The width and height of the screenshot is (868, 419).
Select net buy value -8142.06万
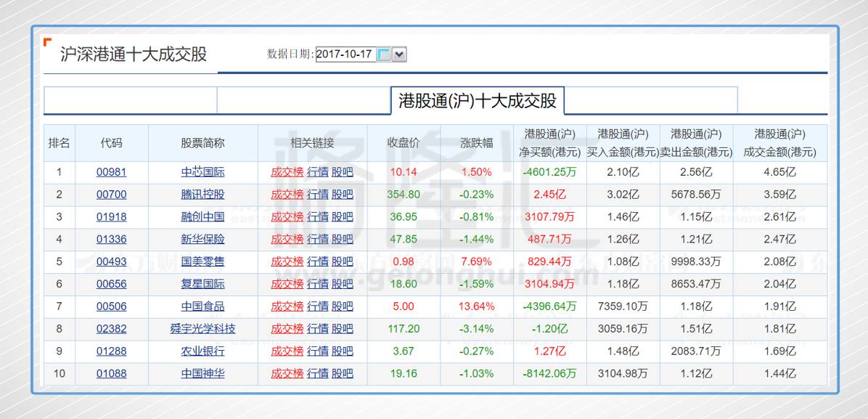point(549,373)
